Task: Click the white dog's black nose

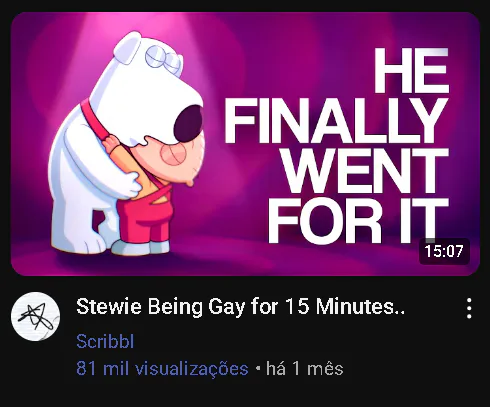Action: (x=189, y=124)
